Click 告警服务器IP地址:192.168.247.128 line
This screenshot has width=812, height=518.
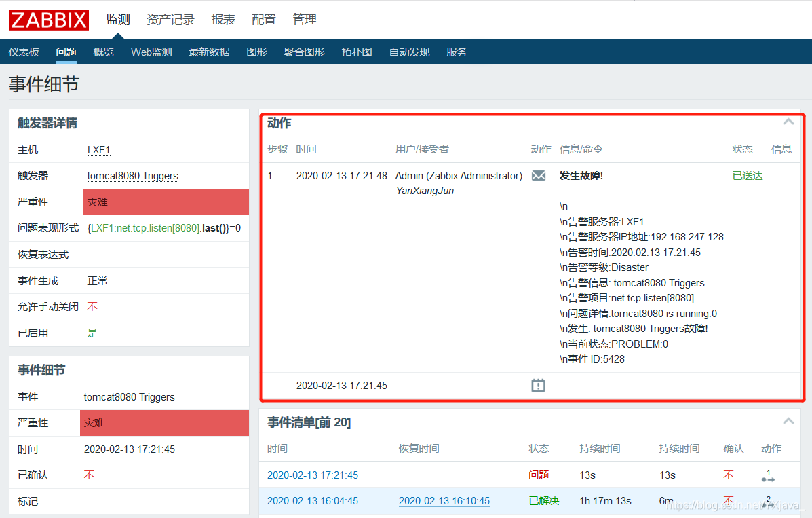642,237
